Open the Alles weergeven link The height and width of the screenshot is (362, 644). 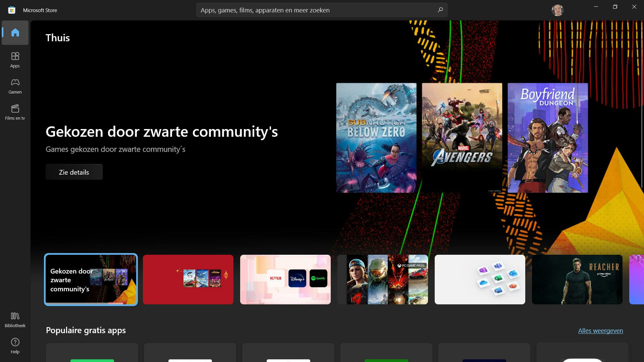[600, 330]
